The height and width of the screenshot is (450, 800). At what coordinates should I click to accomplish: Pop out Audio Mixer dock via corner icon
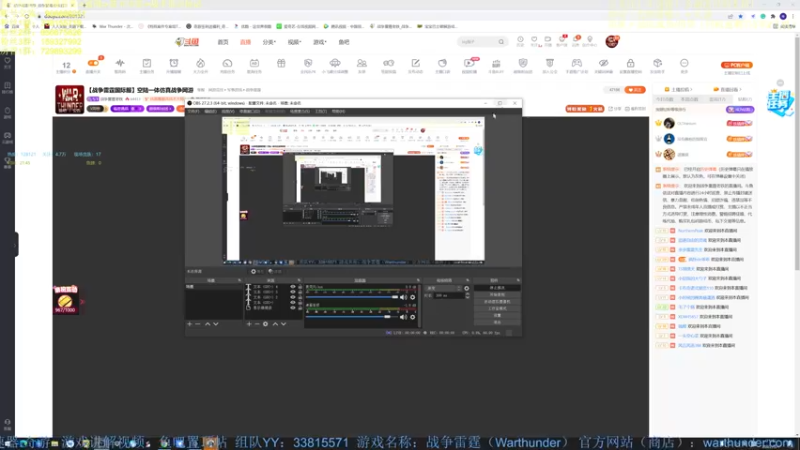418,281
